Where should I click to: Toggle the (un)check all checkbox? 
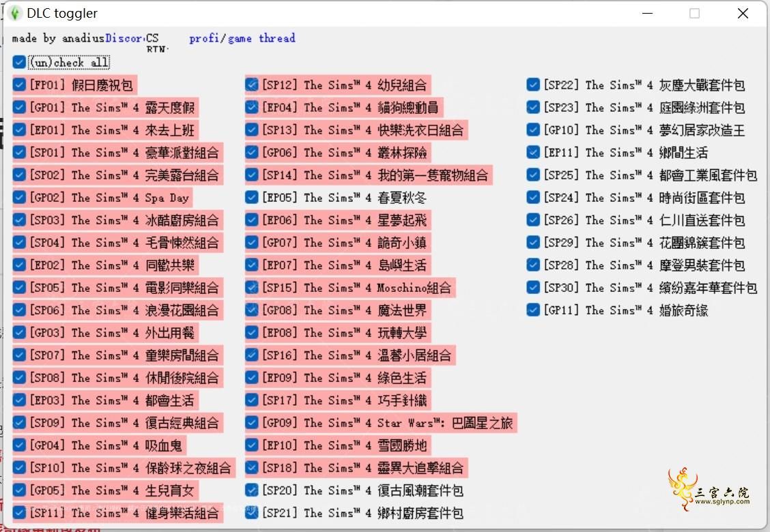[x=19, y=62]
